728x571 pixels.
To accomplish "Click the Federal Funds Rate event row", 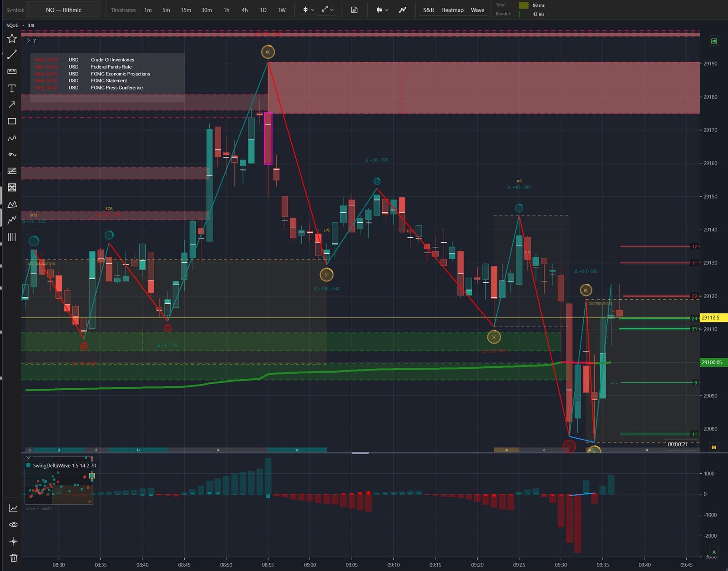I will [107, 67].
